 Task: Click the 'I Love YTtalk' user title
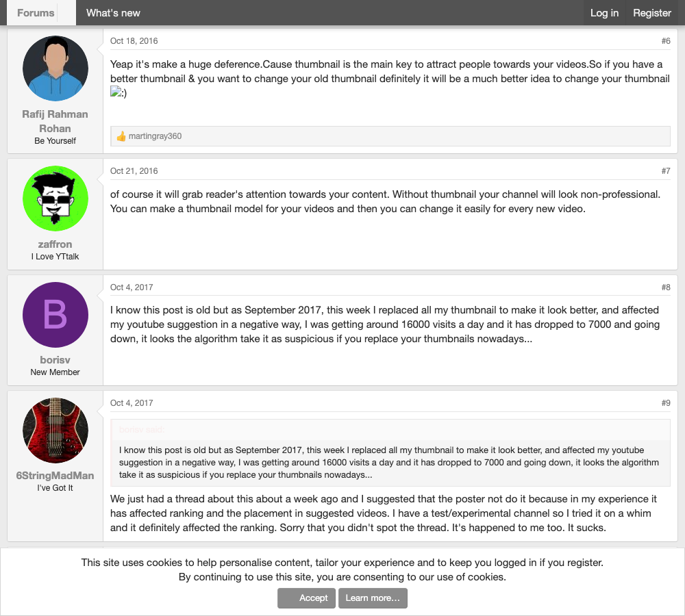55,257
